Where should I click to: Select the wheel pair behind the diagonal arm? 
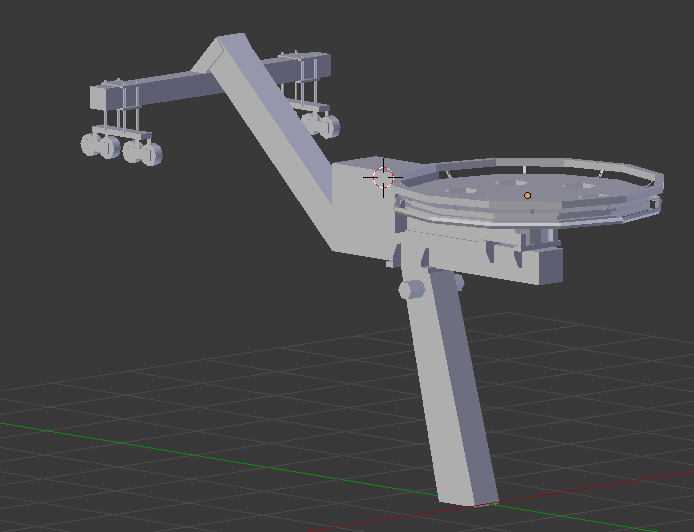321,124
